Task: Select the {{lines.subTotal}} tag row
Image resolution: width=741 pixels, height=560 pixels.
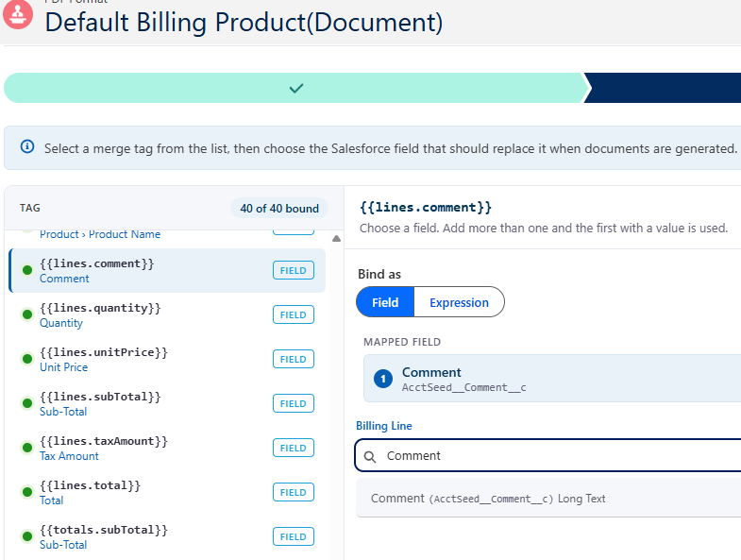Action: click(x=167, y=404)
